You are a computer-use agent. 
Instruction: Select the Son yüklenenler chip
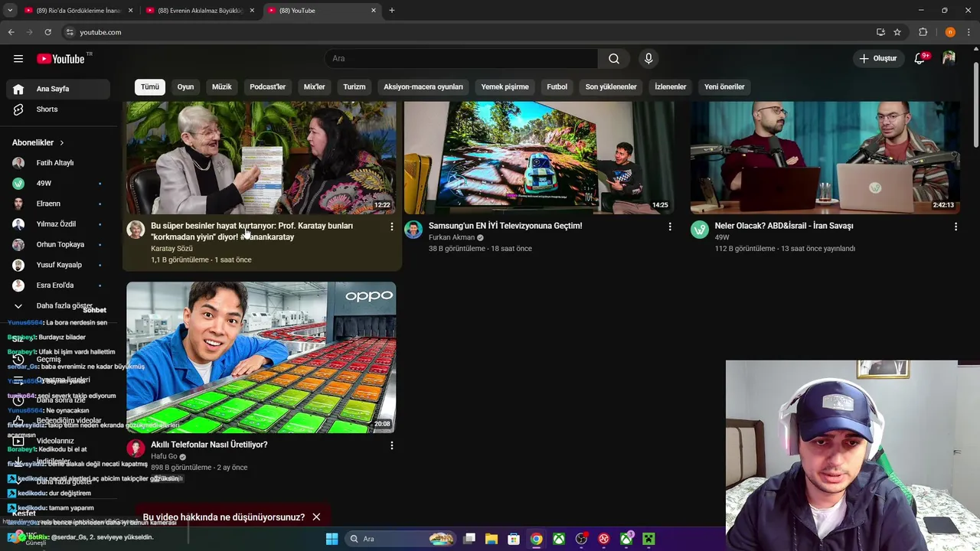611,86
